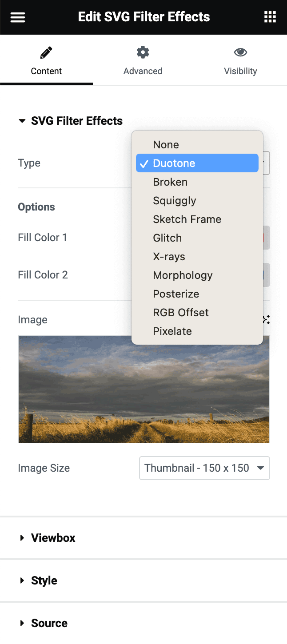Viewport: 287px width, 644px height.
Task: Click the checkmark next to Duotone
Action: pos(144,163)
